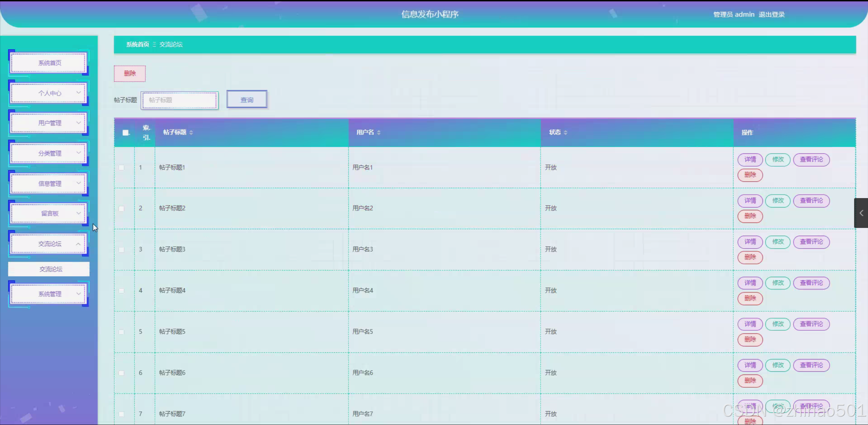This screenshot has height=425, width=868.
Task: Expand the 个人中心 sidebar menu
Action: tap(49, 93)
